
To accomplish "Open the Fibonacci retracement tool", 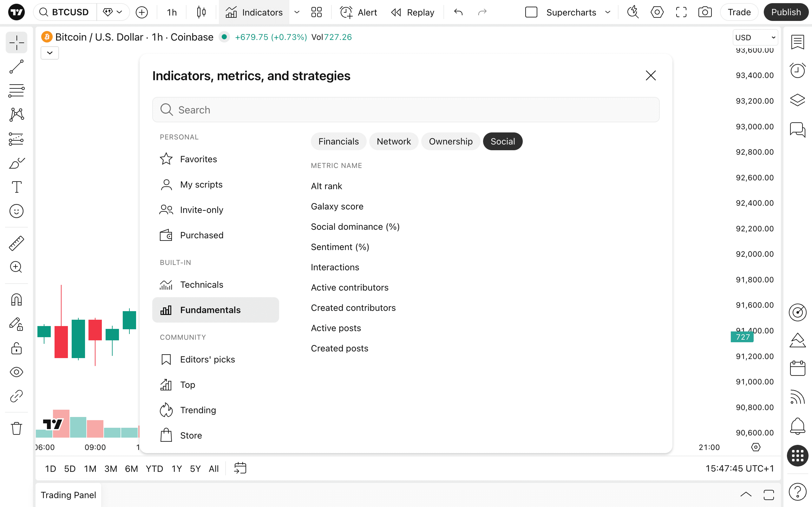I will click(x=16, y=91).
